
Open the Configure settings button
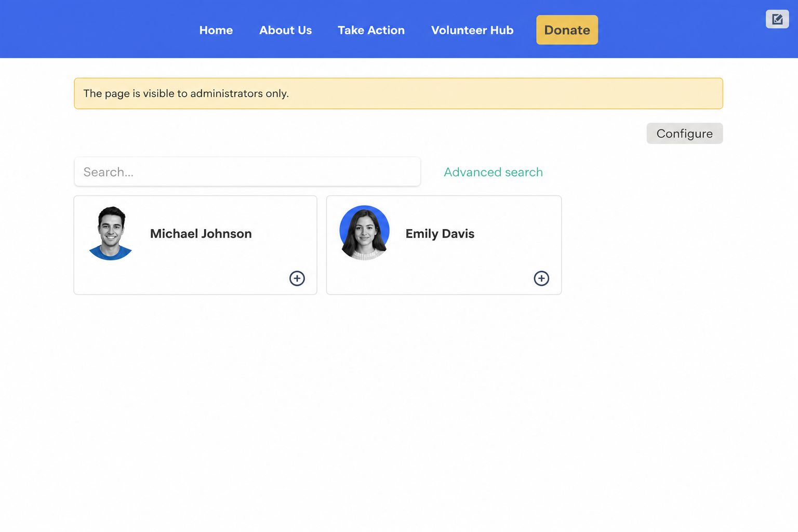pyautogui.click(x=684, y=134)
